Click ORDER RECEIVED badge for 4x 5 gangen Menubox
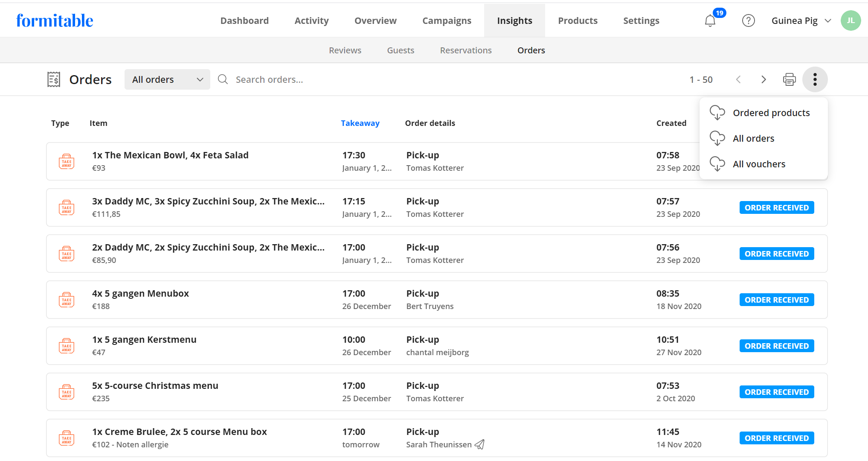 click(776, 300)
